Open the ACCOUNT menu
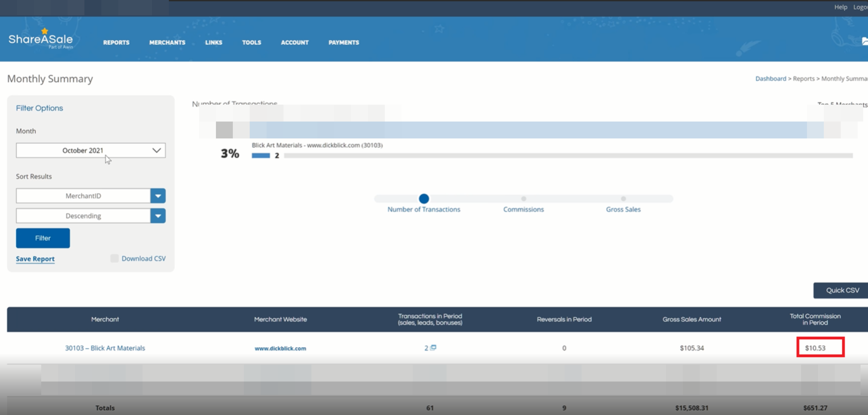Screen dimensions: 868x415 tap(295, 43)
